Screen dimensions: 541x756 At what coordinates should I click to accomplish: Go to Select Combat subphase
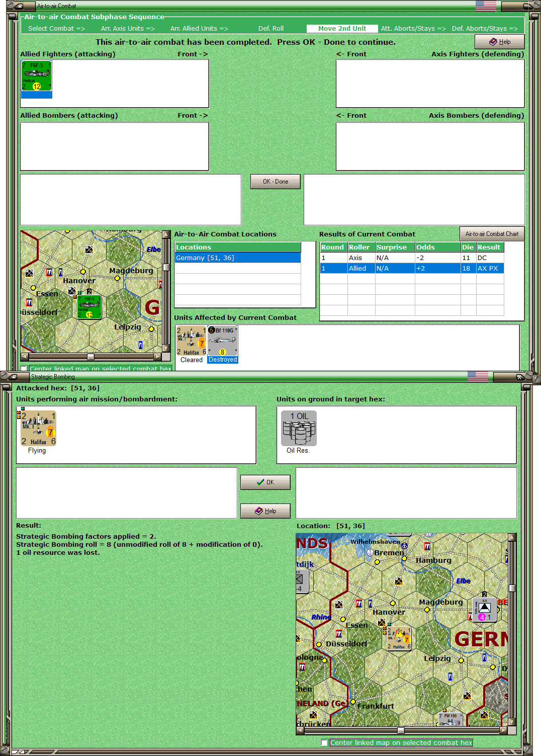point(56,29)
